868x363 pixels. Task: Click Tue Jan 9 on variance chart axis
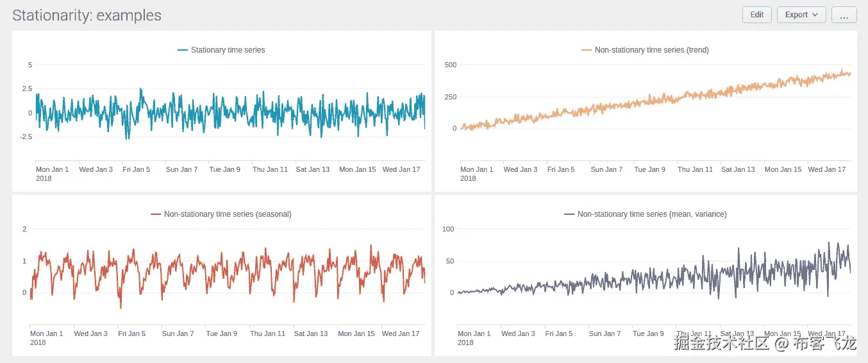click(x=648, y=333)
